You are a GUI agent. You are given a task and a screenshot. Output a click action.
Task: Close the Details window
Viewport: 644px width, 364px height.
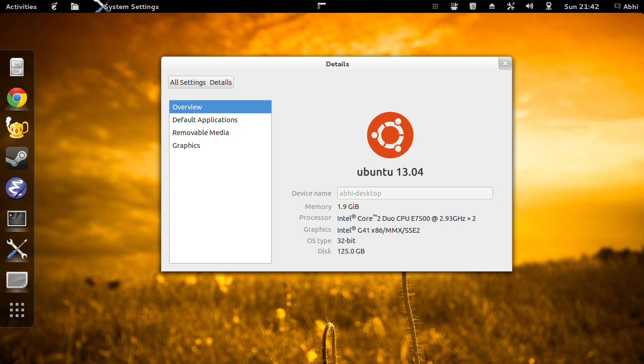tap(505, 64)
